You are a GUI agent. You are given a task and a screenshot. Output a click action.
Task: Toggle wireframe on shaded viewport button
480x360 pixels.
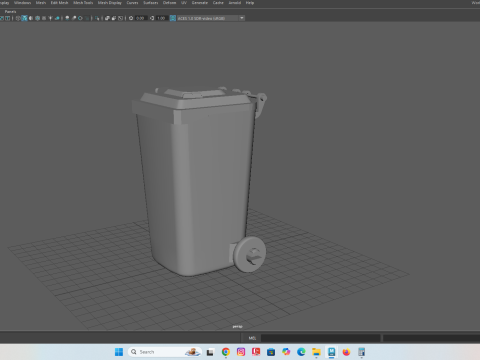tap(37, 18)
